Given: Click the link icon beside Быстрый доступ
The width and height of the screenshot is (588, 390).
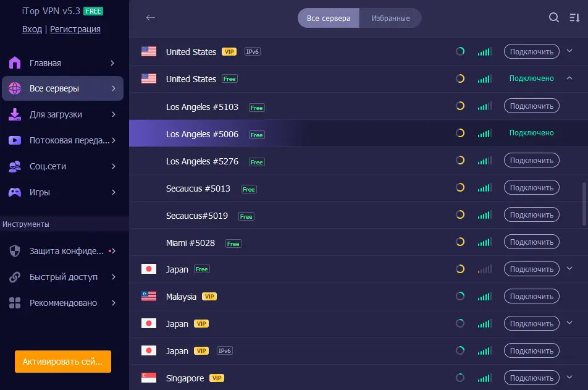Looking at the screenshot, I should pos(15,277).
